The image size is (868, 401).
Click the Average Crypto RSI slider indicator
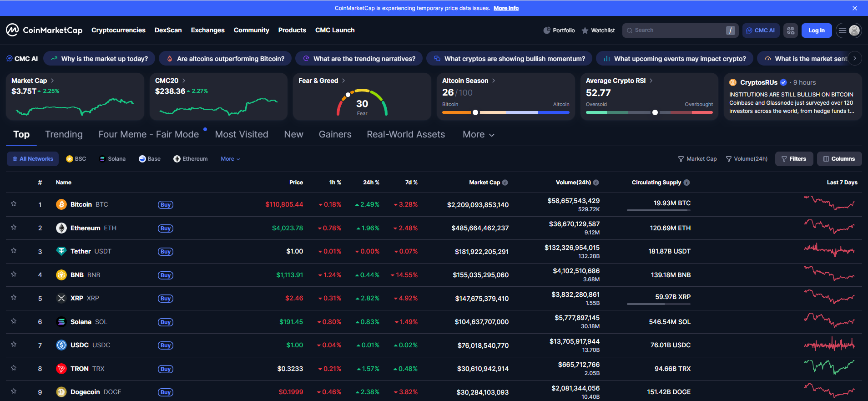point(655,112)
